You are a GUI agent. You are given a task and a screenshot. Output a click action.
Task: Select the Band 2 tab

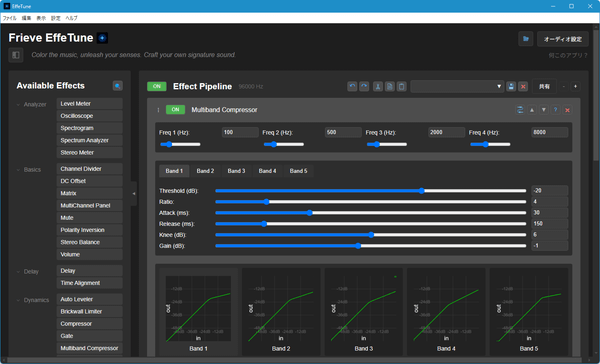coord(205,171)
